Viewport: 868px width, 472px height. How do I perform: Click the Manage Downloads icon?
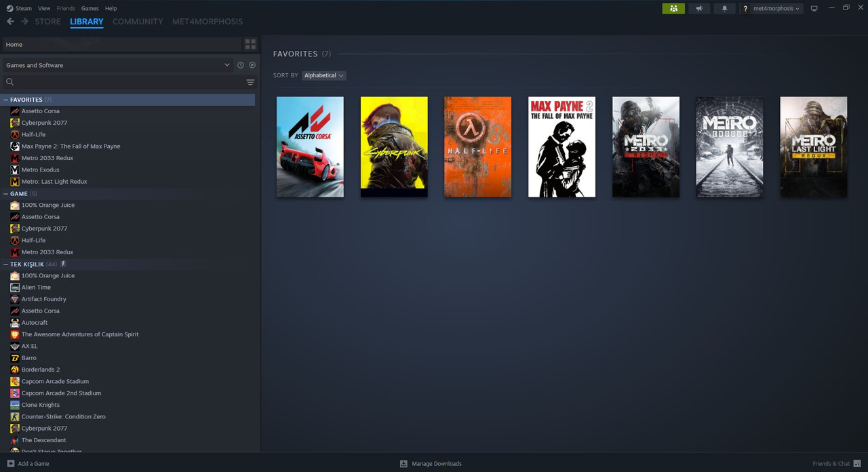403,464
